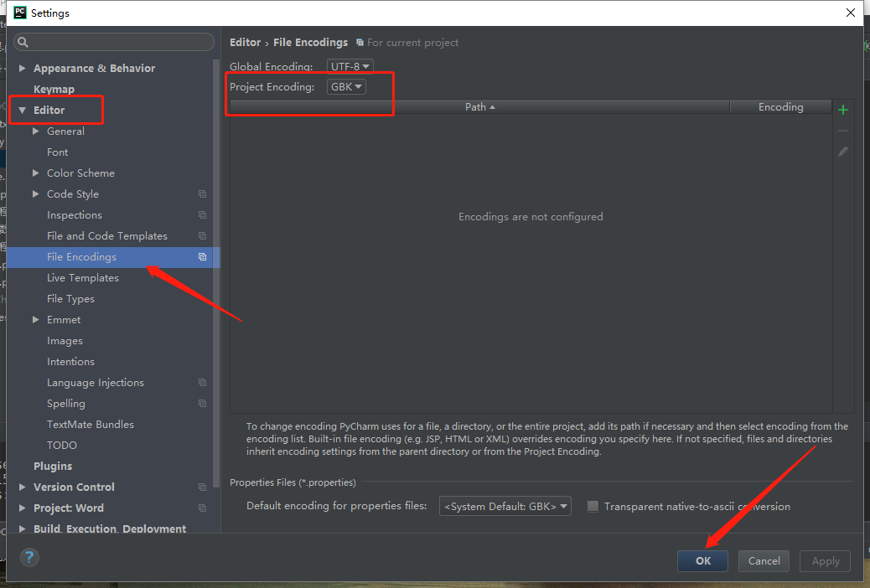Click the search magnifier icon
This screenshot has width=870, height=588.
tap(23, 42)
